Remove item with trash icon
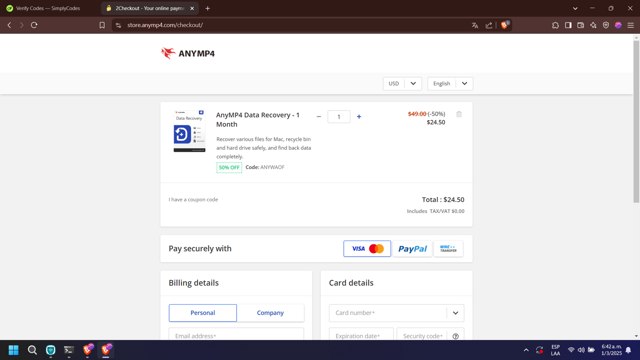Screen dimensions: 640x360 [459, 114]
